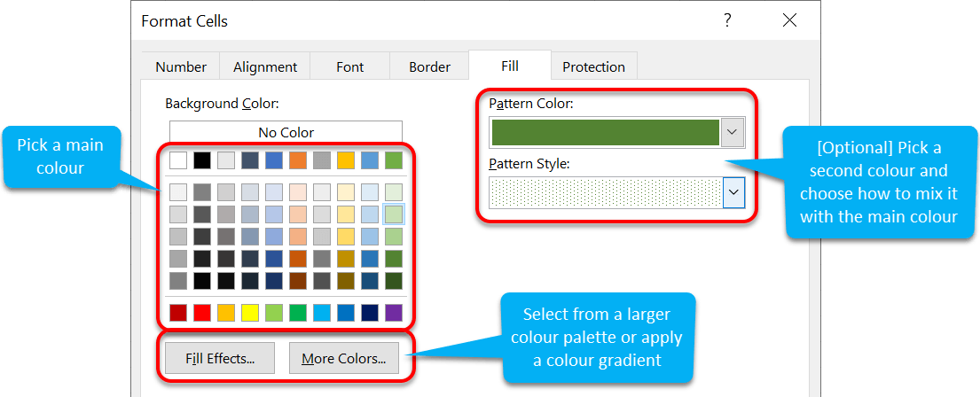Expand the Pattern Color dropdown arrow

click(732, 132)
